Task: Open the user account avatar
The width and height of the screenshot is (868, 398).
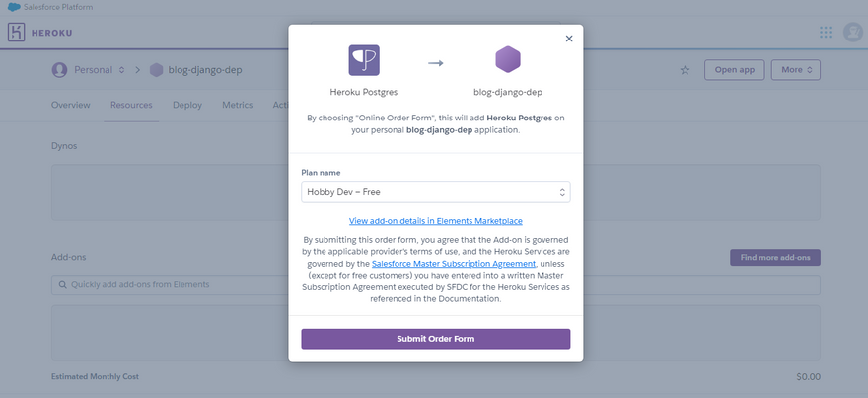Action: pos(853,33)
